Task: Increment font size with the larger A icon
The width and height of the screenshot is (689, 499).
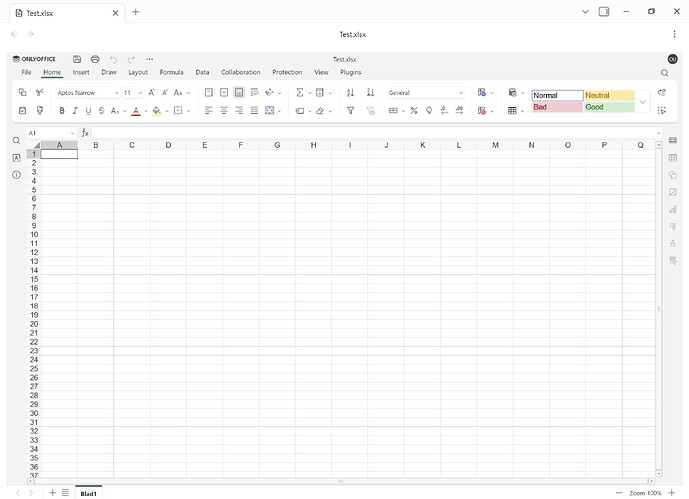Action: (152, 92)
